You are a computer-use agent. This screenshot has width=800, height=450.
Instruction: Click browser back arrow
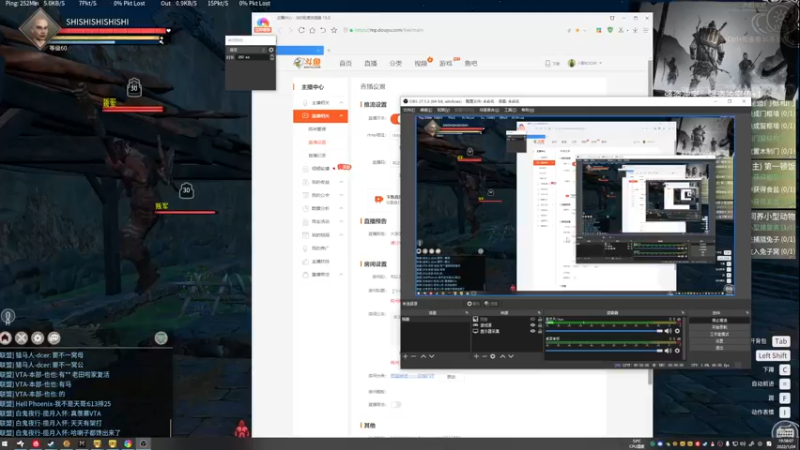pyautogui.click(x=280, y=30)
